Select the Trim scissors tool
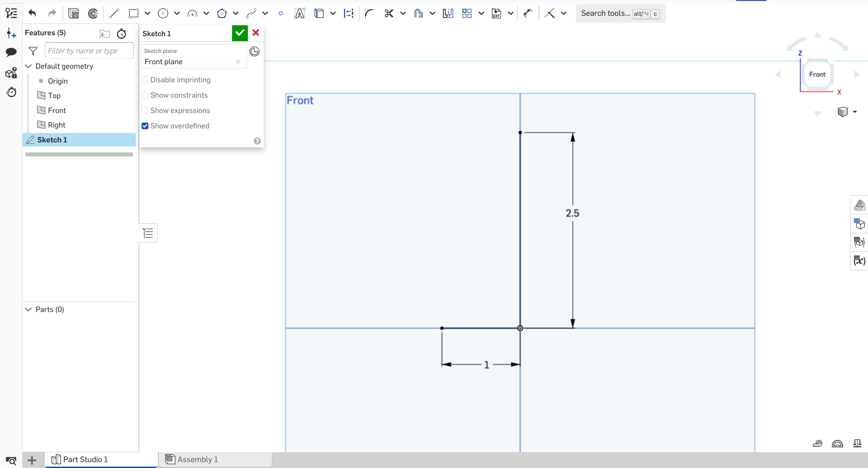Viewport: 868px width, 468px height. pyautogui.click(x=389, y=14)
